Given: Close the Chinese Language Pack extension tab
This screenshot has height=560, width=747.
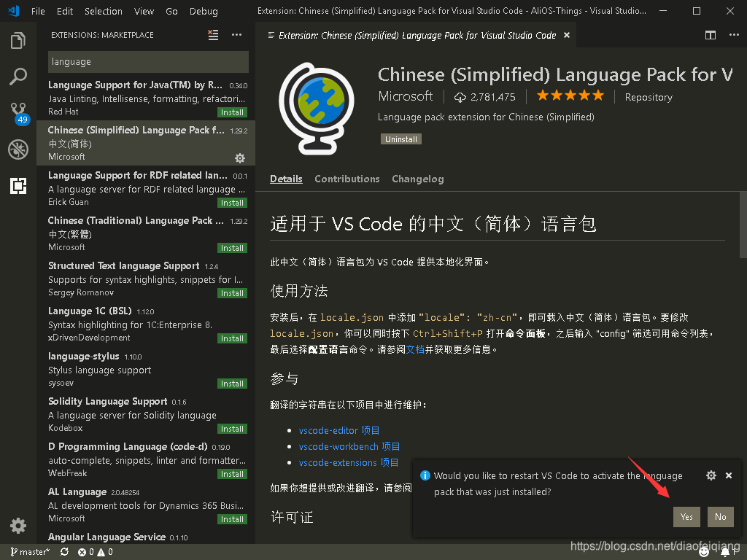Looking at the screenshot, I should tap(566, 35).
